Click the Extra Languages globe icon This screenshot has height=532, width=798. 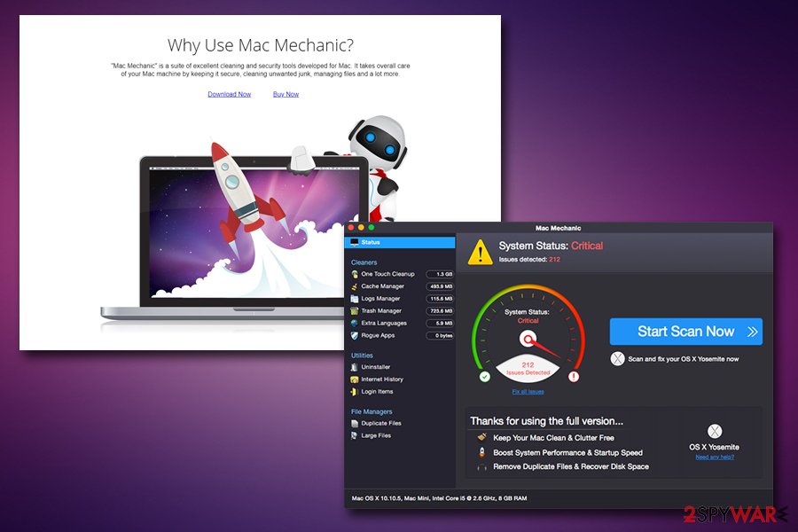coord(354,323)
